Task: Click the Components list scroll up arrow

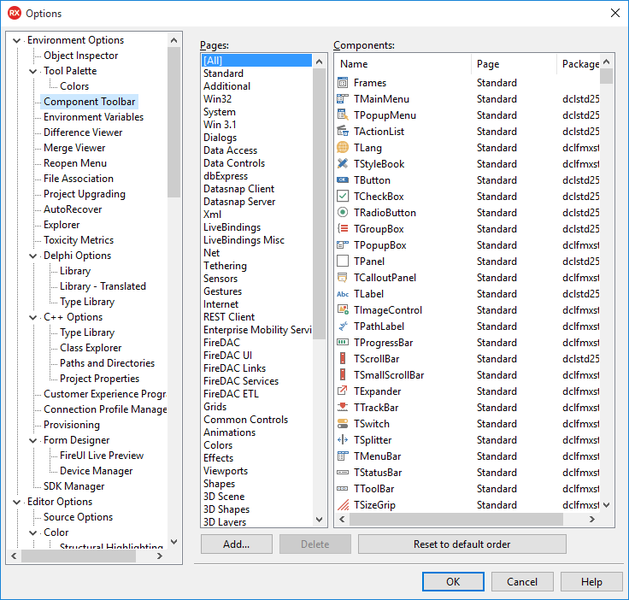Action: [607, 61]
